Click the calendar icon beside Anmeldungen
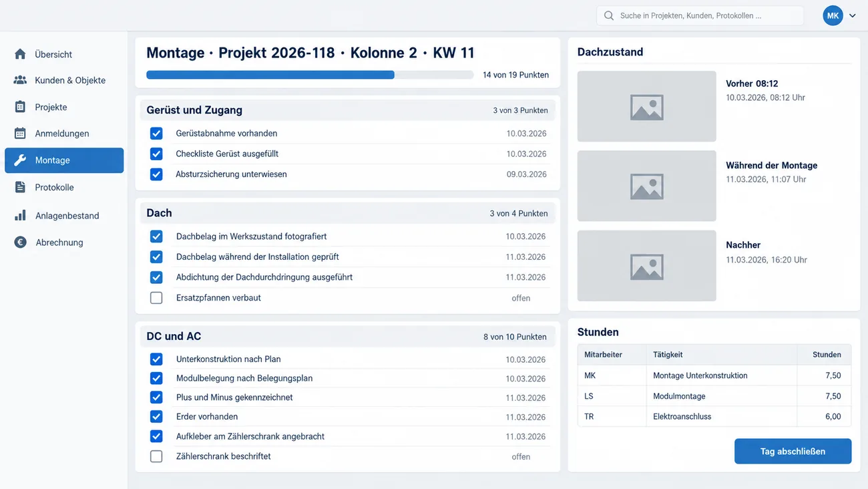Viewport: 868px width, 489px height. tap(20, 134)
